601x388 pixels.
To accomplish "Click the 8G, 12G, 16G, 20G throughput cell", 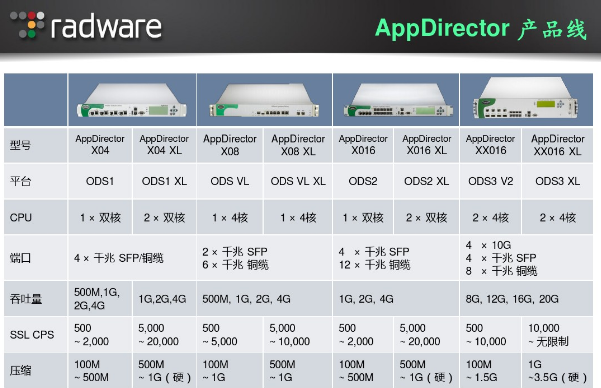I will point(527,299).
